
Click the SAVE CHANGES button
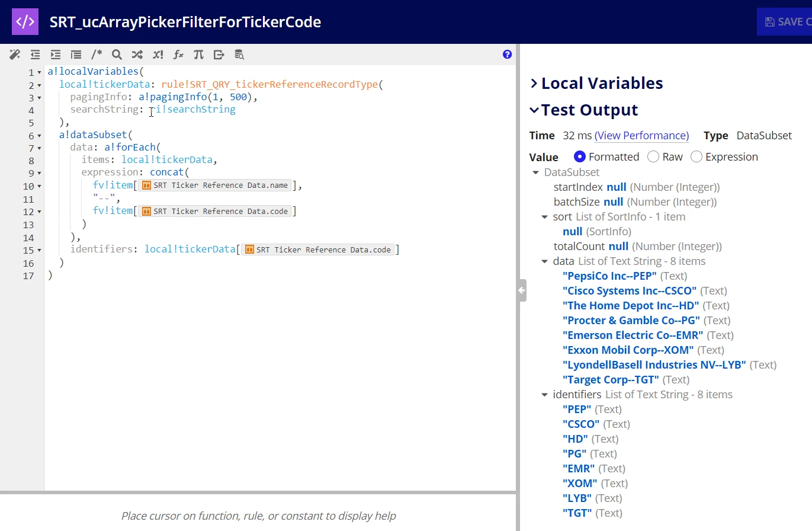click(x=784, y=22)
